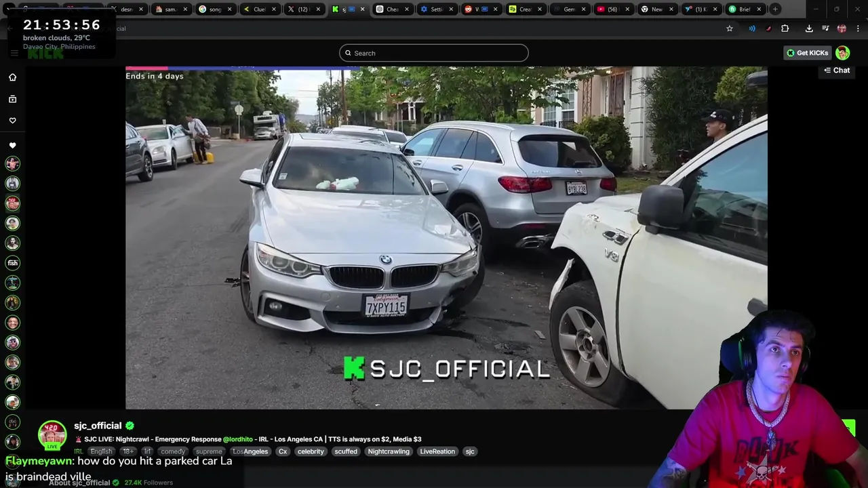Open the media control playlist icon

click(x=825, y=28)
